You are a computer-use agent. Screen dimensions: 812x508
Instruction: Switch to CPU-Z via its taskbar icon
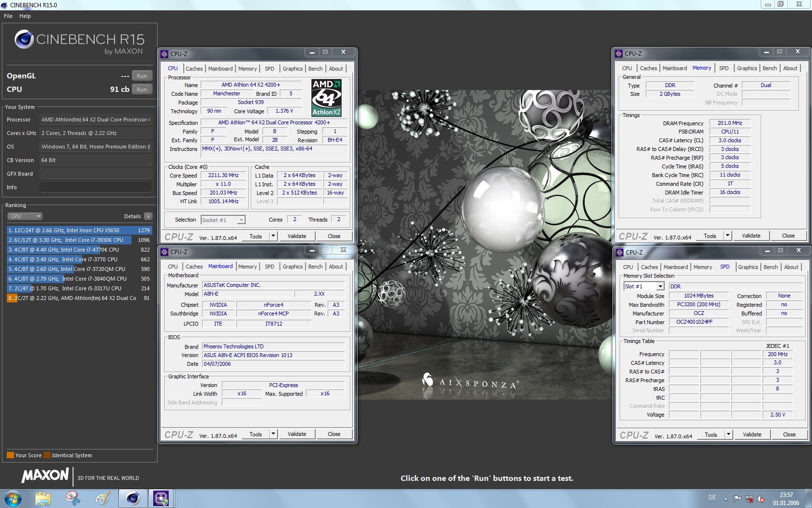click(x=160, y=498)
